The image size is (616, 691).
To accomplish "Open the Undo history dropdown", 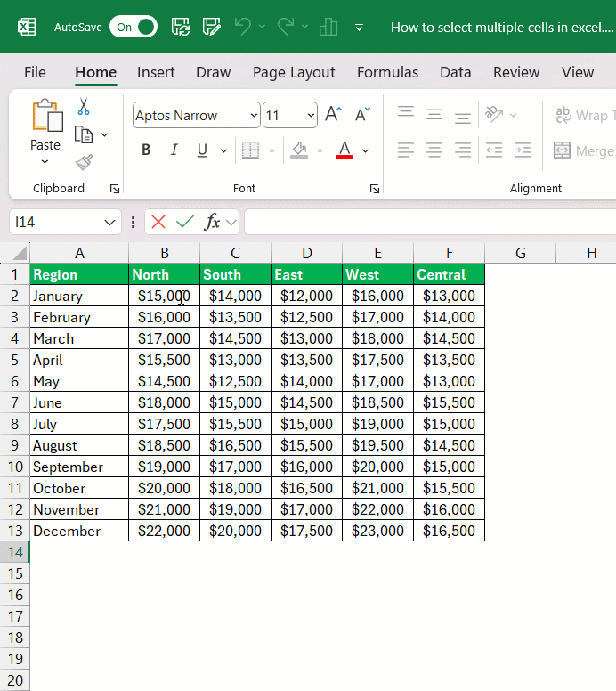I will point(262,27).
